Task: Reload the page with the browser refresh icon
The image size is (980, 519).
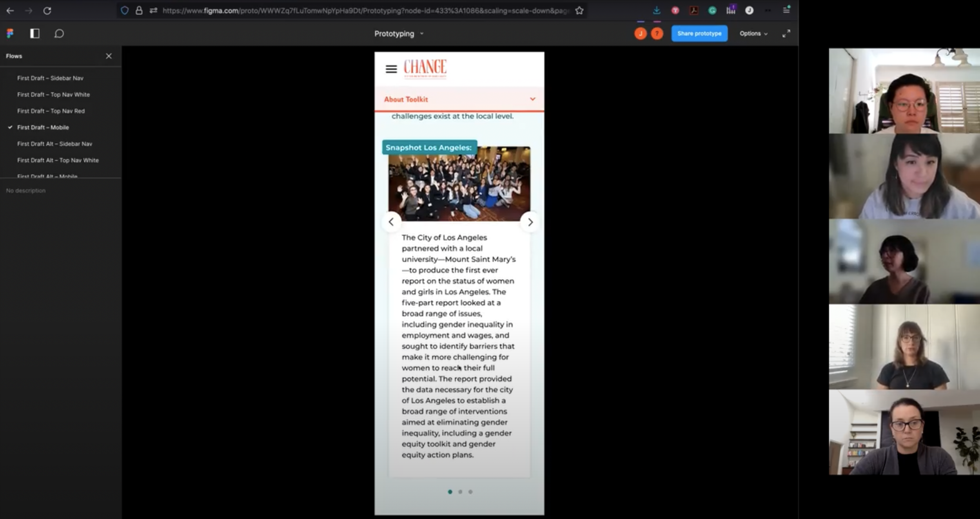Action: tap(47, 11)
